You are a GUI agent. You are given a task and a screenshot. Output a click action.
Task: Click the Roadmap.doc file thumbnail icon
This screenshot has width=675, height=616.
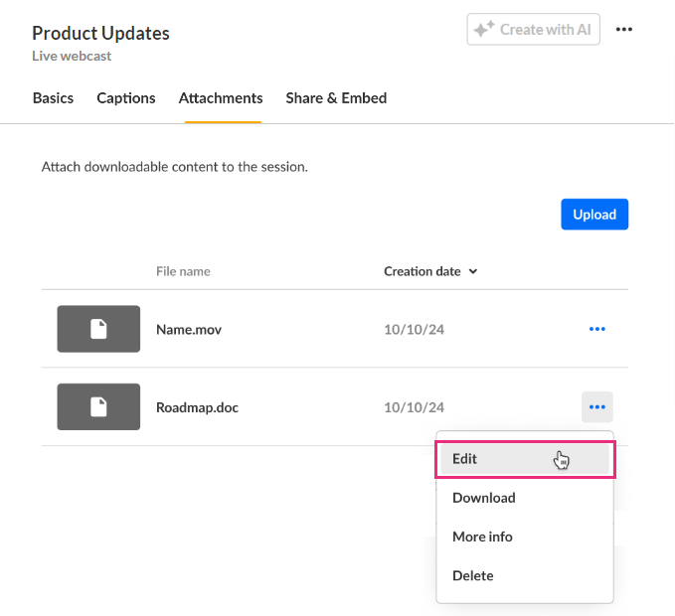tap(98, 407)
